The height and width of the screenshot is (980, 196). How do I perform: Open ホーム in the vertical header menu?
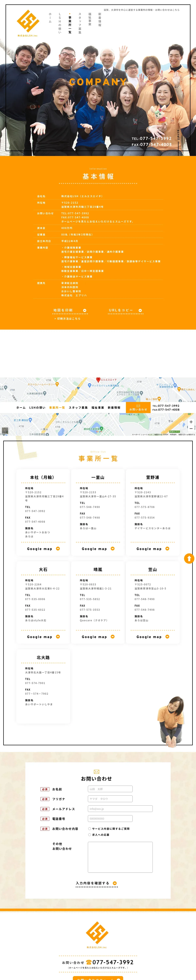pyautogui.click(x=50, y=18)
